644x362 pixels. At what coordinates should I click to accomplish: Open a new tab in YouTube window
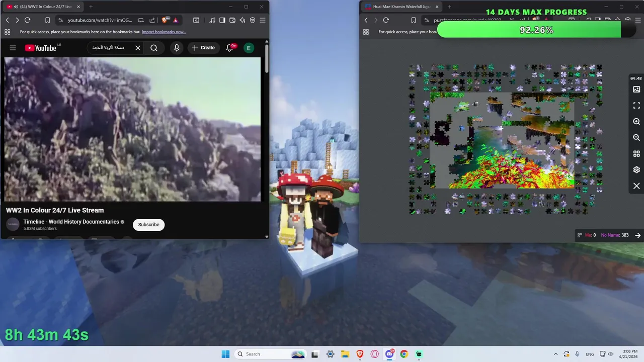(x=91, y=7)
